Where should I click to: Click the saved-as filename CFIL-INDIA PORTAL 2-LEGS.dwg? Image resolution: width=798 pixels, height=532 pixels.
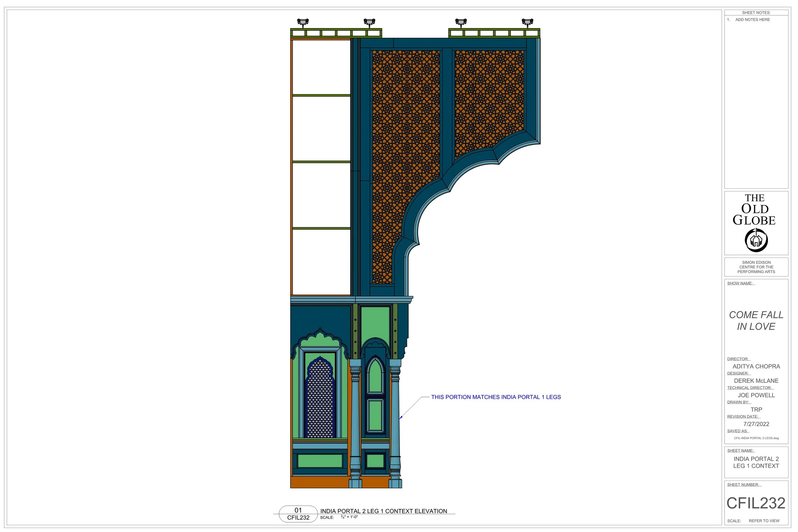pos(756,438)
